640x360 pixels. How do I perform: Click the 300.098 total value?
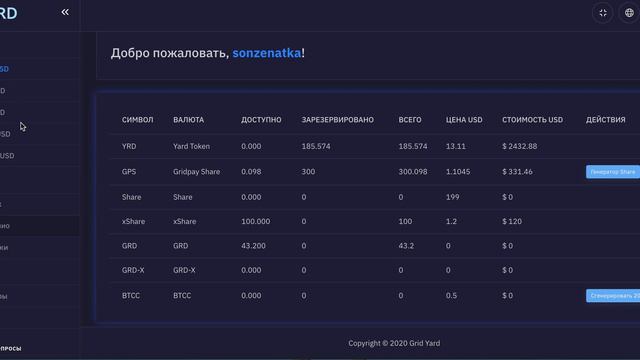[413, 172]
